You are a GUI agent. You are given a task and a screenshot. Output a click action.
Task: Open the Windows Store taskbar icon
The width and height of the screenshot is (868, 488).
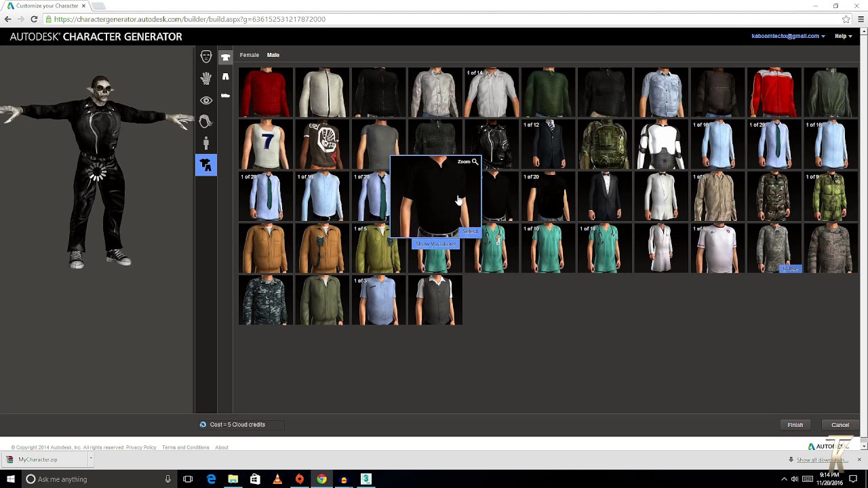pos(255,479)
